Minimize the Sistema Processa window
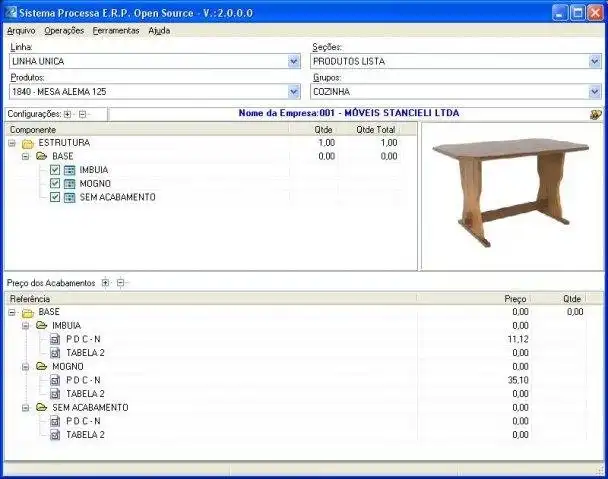Image resolution: width=608 pixels, height=479 pixels. (x=560, y=13)
